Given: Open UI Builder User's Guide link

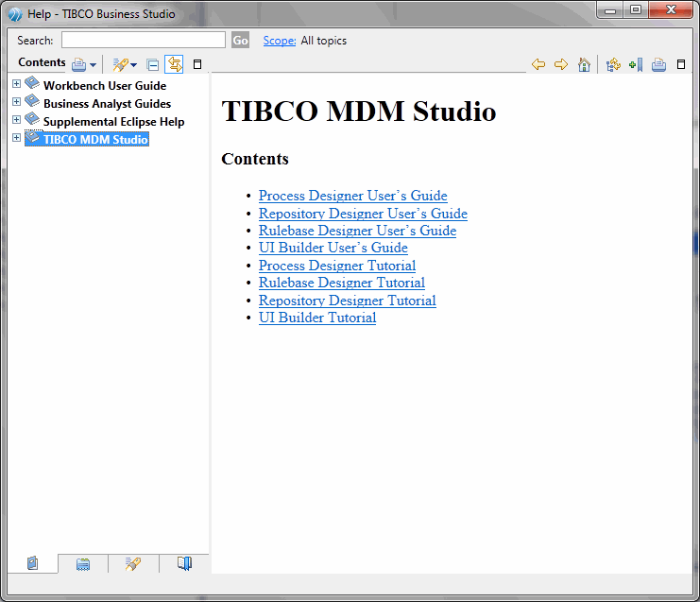Looking at the screenshot, I should 333,248.
